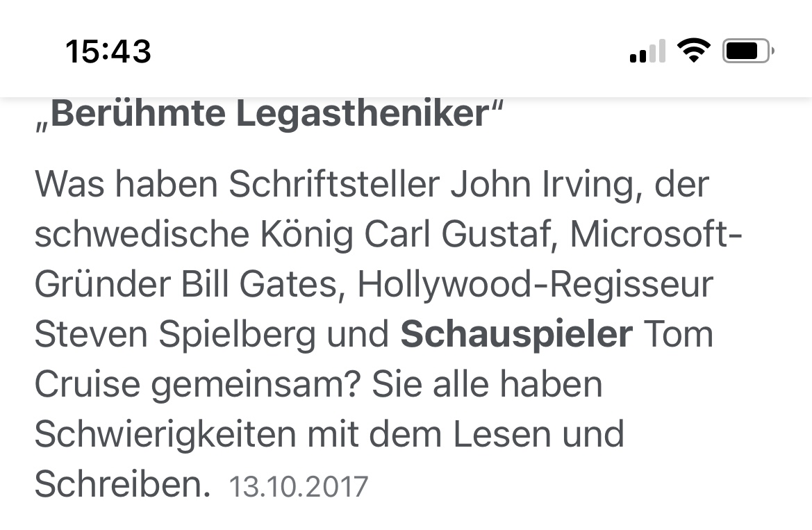Click the bold word "Schauspieler"

click(516, 335)
